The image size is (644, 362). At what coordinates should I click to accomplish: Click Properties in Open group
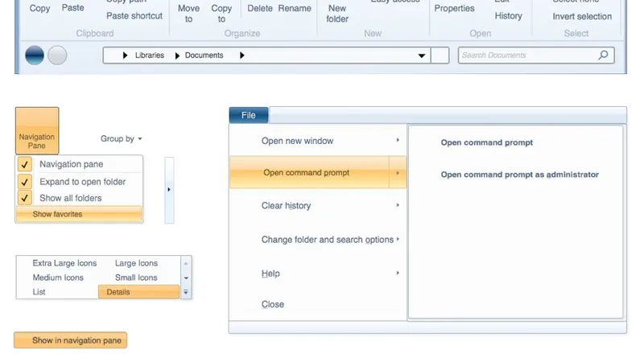454,8
